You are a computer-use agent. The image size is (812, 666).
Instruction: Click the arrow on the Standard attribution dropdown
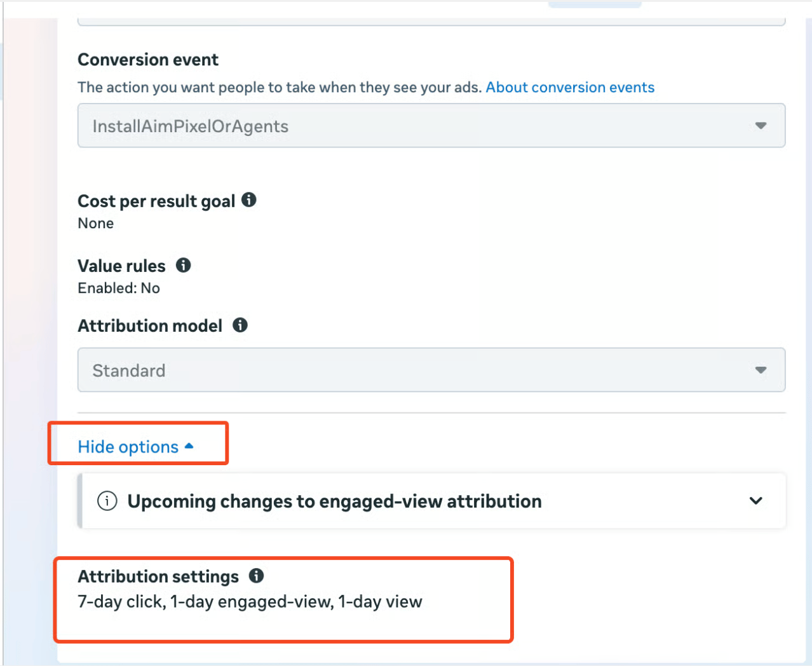tap(761, 370)
